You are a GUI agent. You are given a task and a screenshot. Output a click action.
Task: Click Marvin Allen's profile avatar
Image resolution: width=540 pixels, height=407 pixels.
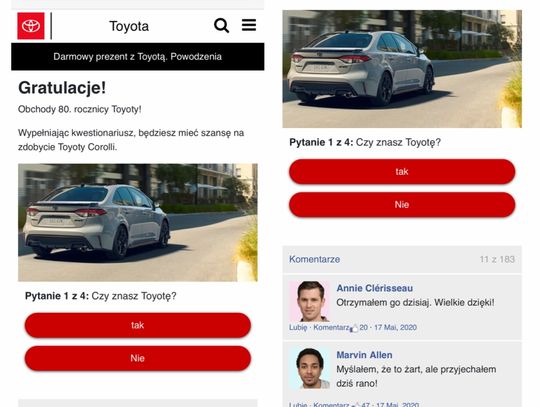click(310, 368)
